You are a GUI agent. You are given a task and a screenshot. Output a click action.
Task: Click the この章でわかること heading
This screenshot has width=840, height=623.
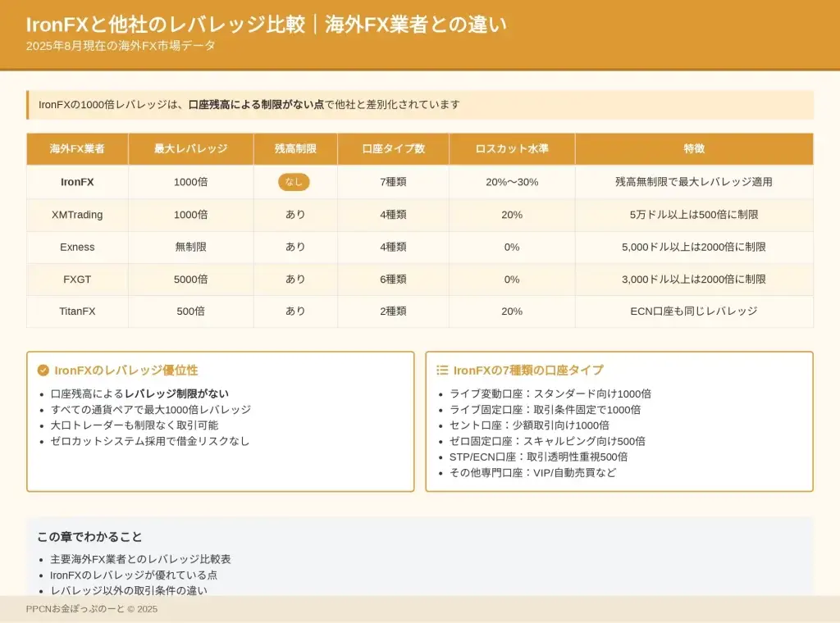click(89, 537)
